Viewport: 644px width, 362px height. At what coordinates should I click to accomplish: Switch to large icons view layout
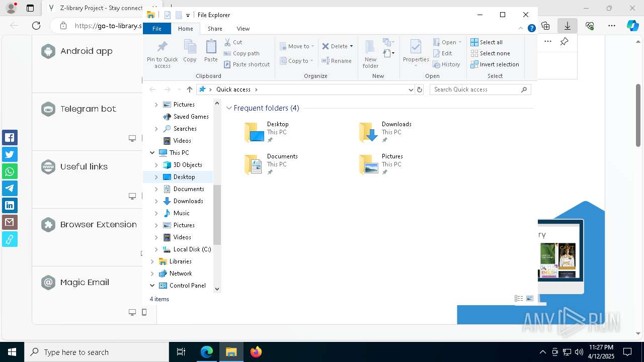click(x=530, y=299)
